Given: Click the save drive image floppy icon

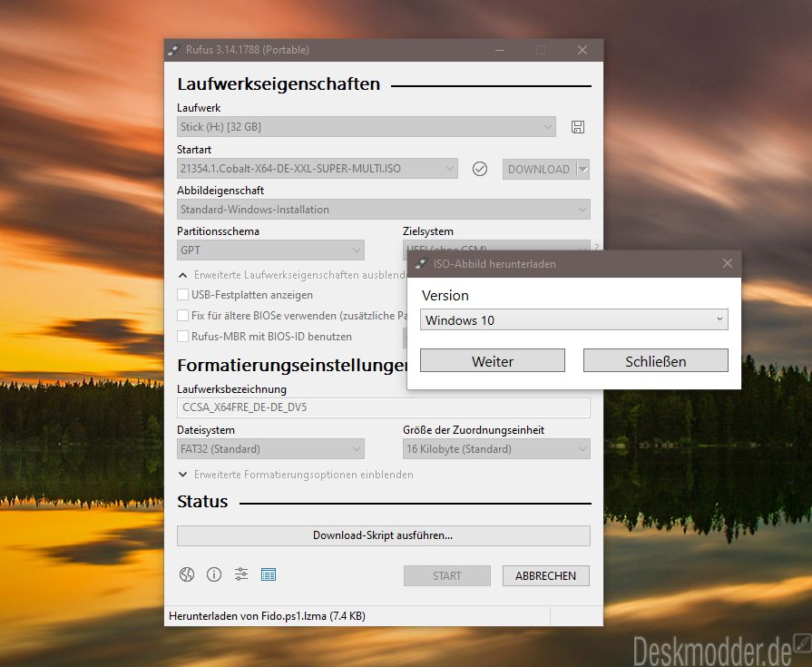Looking at the screenshot, I should [578, 127].
